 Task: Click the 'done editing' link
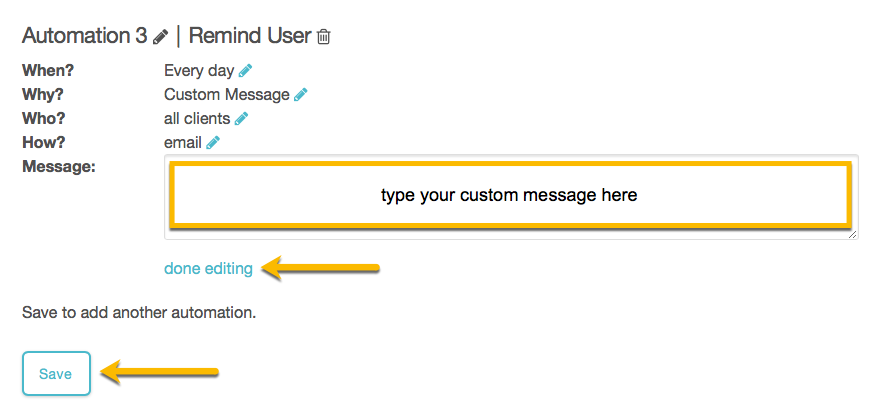coord(208,268)
